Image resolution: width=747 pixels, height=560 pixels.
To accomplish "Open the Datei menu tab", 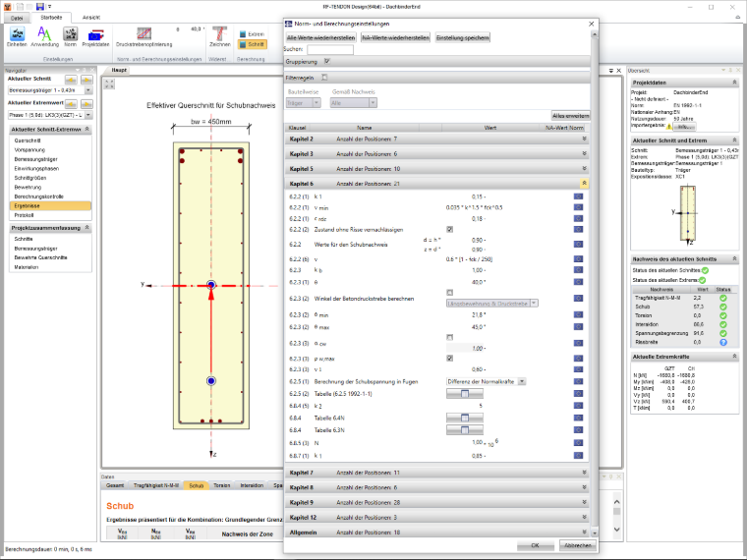I will coord(17,18).
